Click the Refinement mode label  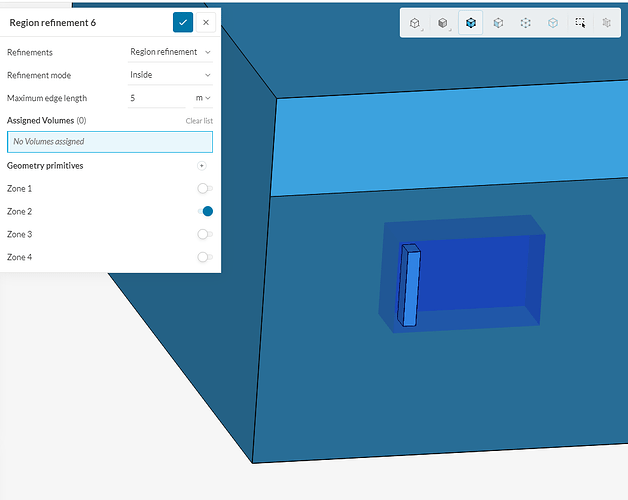coord(39,75)
